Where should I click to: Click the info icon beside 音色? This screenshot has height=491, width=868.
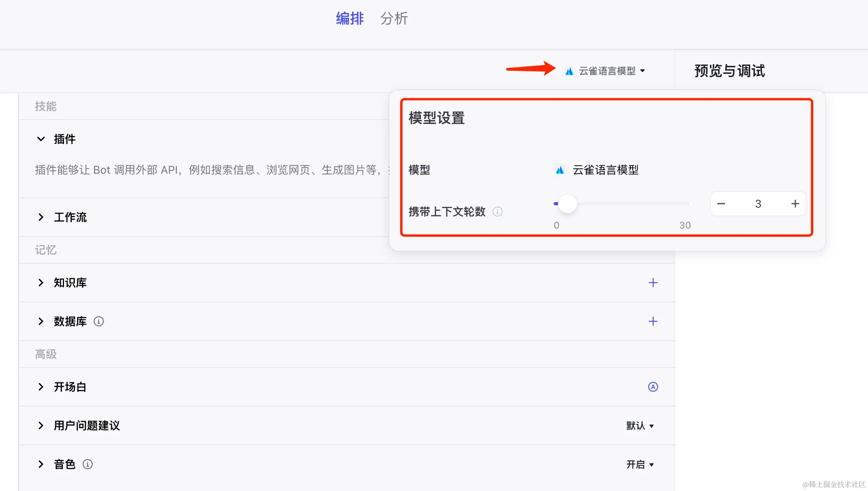[88, 464]
